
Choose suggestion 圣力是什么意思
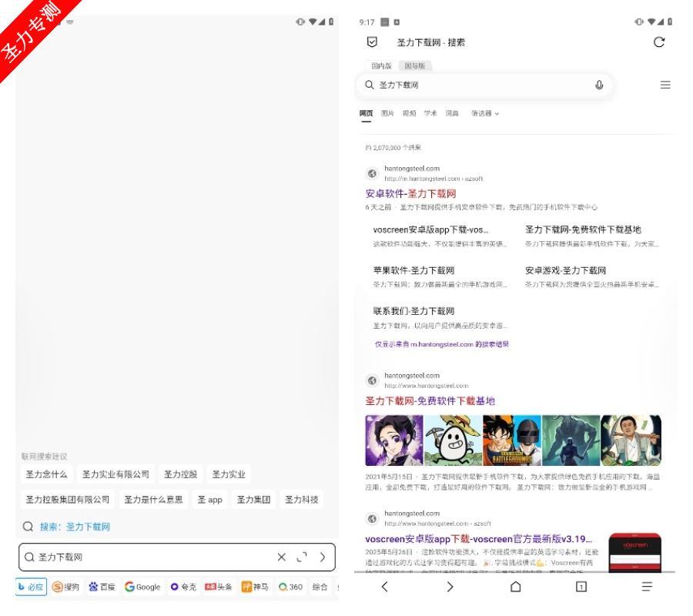point(153,499)
